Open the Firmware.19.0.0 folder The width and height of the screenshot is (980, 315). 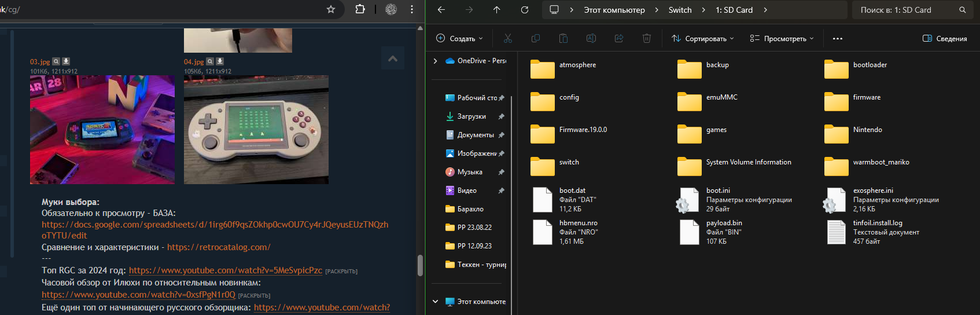click(x=569, y=134)
